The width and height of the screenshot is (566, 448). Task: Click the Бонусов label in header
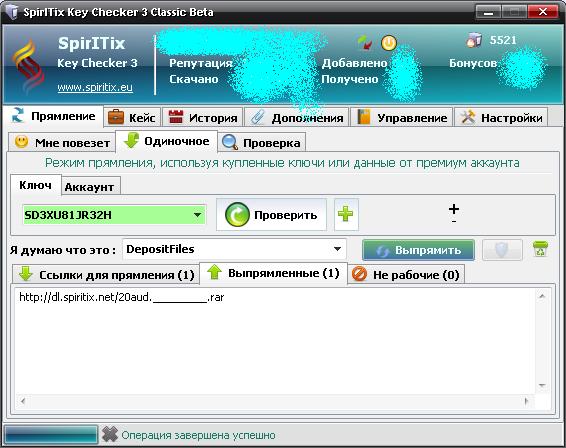[473, 63]
